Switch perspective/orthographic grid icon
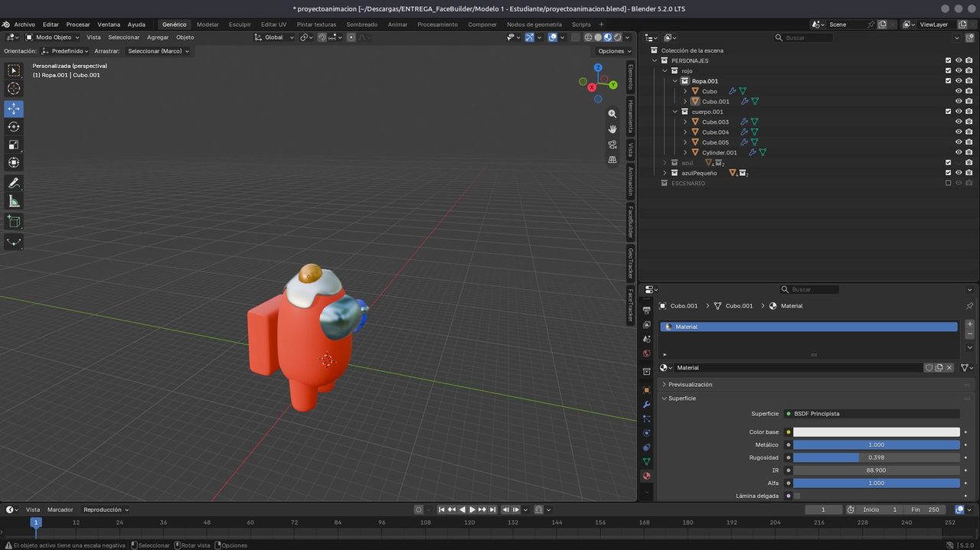 point(612,159)
